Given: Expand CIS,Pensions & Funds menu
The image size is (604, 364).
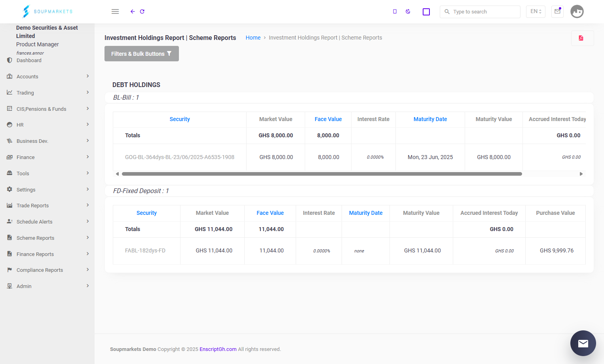Looking at the screenshot, I should pos(47,109).
